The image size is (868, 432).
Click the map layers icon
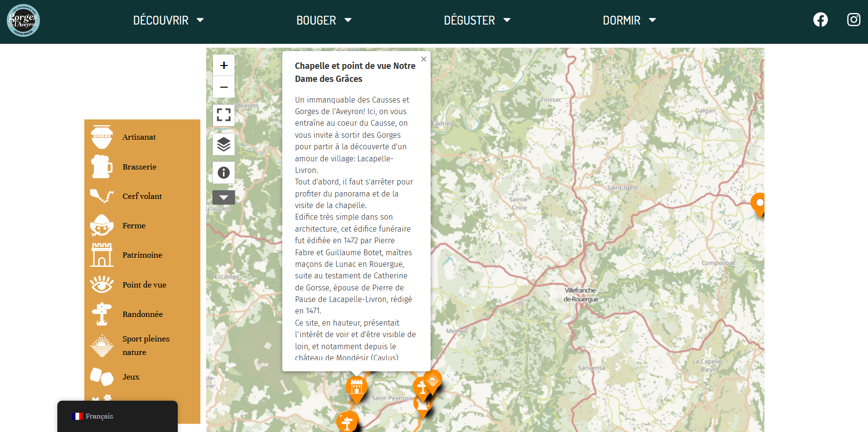tap(224, 144)
